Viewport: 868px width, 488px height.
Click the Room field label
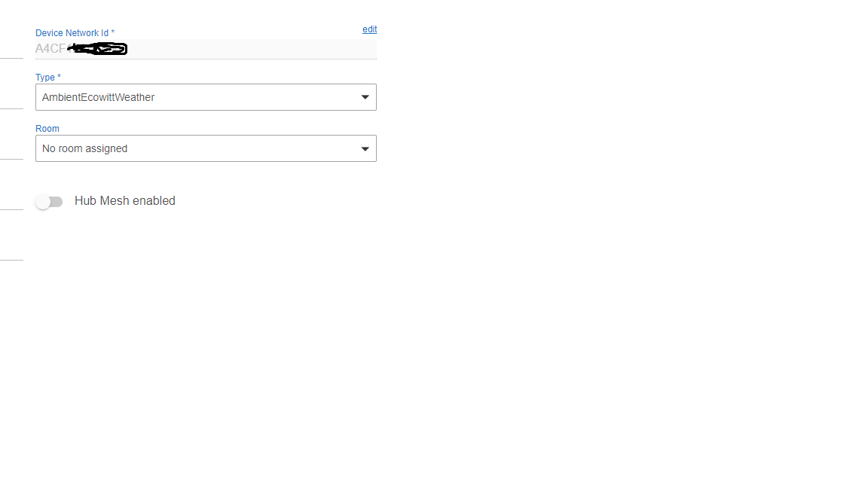pos(47,129)
